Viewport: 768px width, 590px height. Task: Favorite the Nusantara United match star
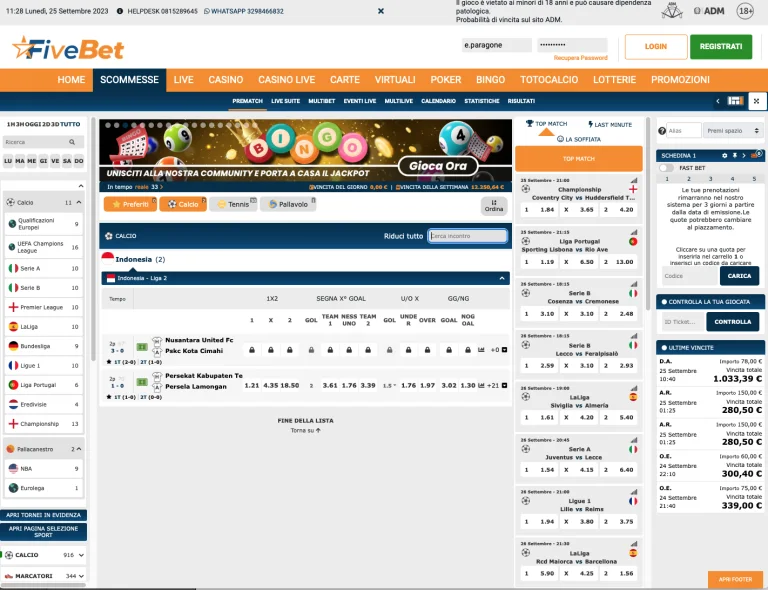point(109,362)
